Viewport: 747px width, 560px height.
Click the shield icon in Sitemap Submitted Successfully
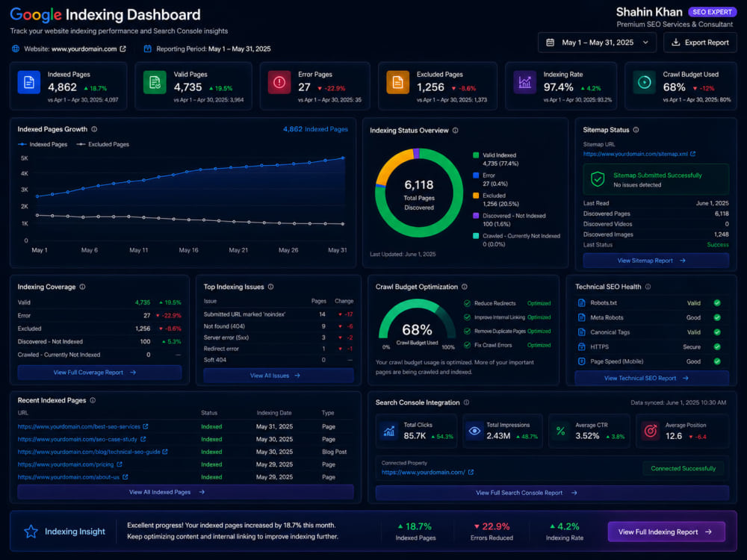click(598, 179)
